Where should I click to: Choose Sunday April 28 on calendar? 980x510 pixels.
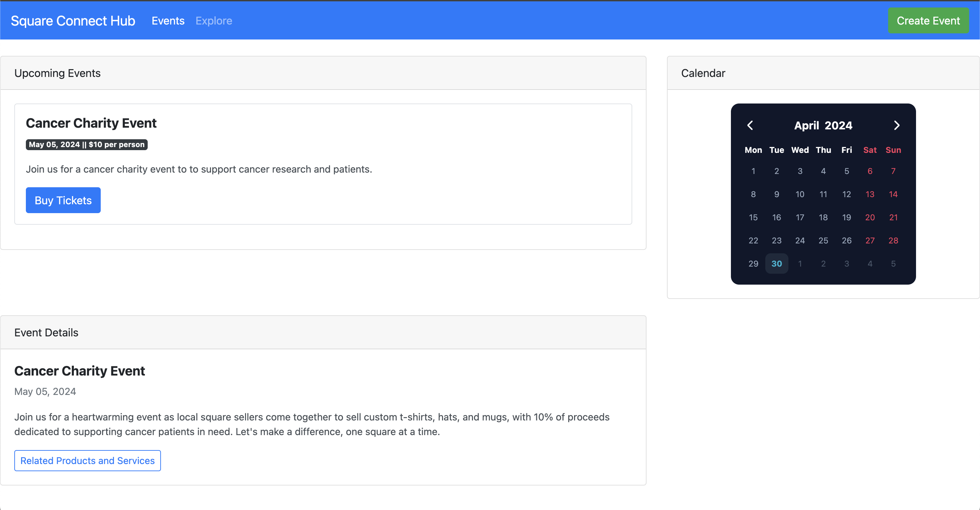893,241
